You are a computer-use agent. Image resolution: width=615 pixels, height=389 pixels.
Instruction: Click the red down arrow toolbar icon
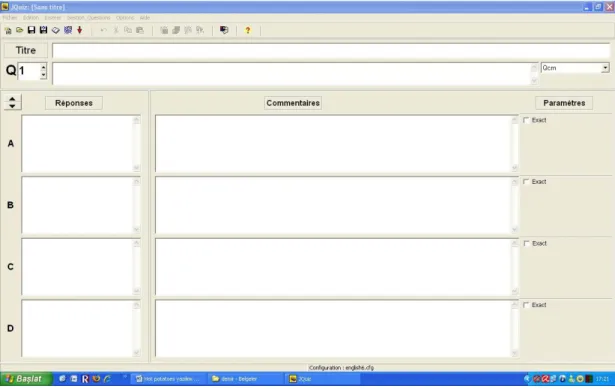click(x=80, y=30)
